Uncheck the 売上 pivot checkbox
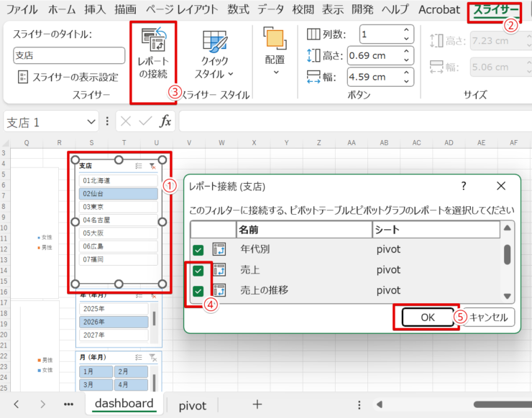Image resolution: width=532 pixels, height=418 pixels. [198, 271]
